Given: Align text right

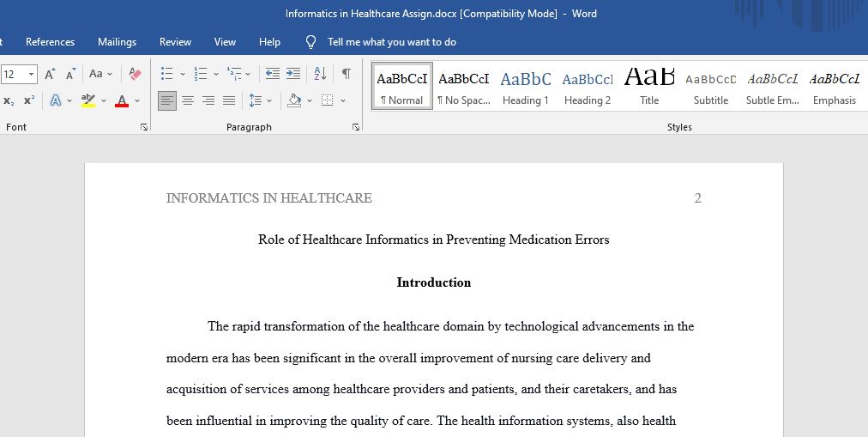Looking at the screenshot, I should point(208,100).
